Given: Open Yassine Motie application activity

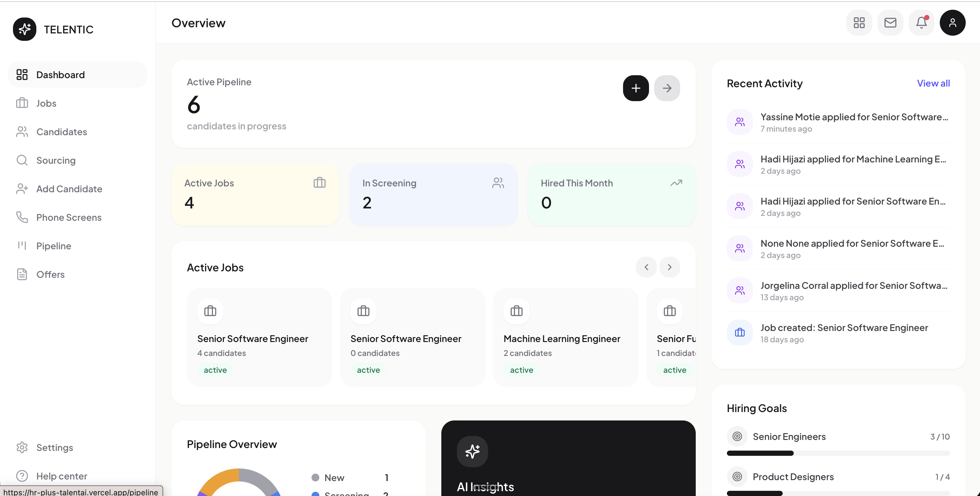Looking at the screenshot, I should point(854,122).
